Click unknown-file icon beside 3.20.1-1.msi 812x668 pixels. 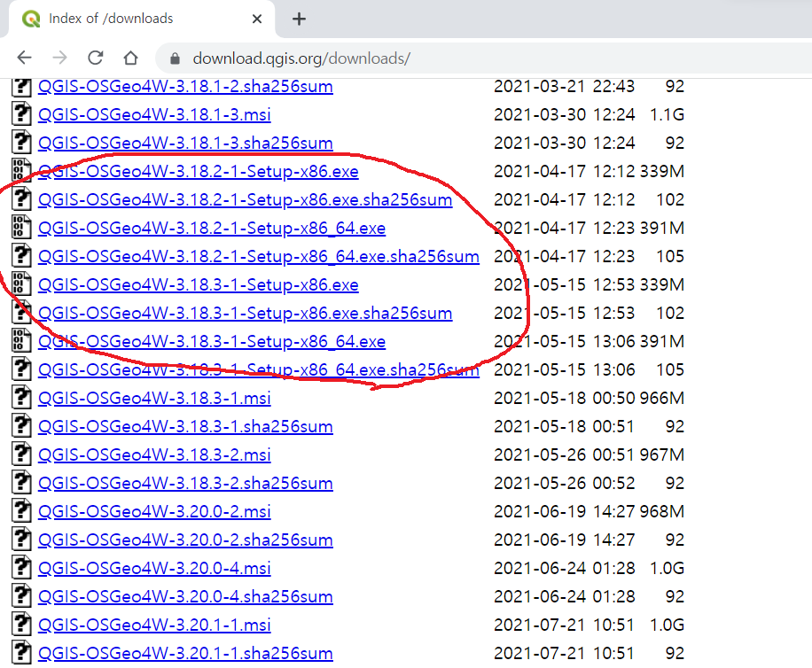pos(21,624)
